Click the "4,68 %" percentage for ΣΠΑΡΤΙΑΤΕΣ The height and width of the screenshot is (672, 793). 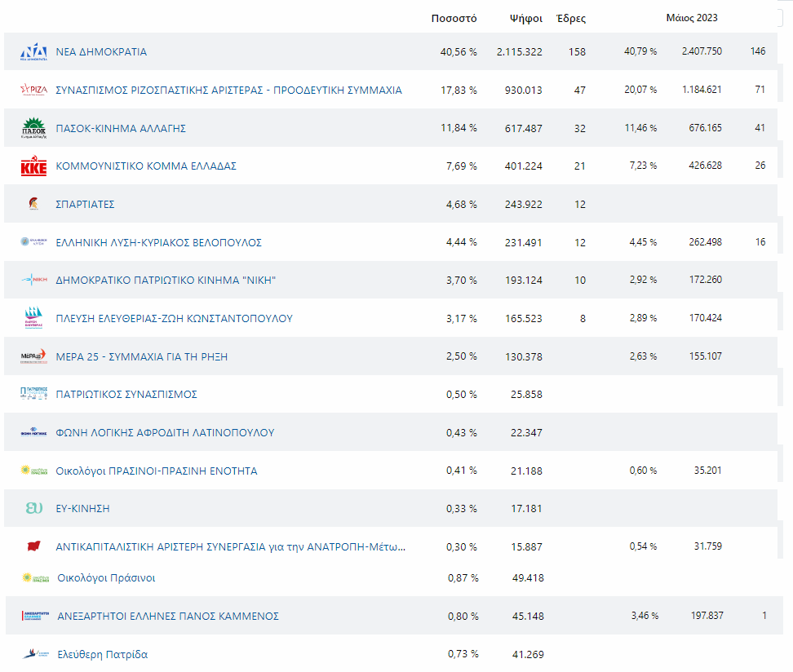(461, 205)
